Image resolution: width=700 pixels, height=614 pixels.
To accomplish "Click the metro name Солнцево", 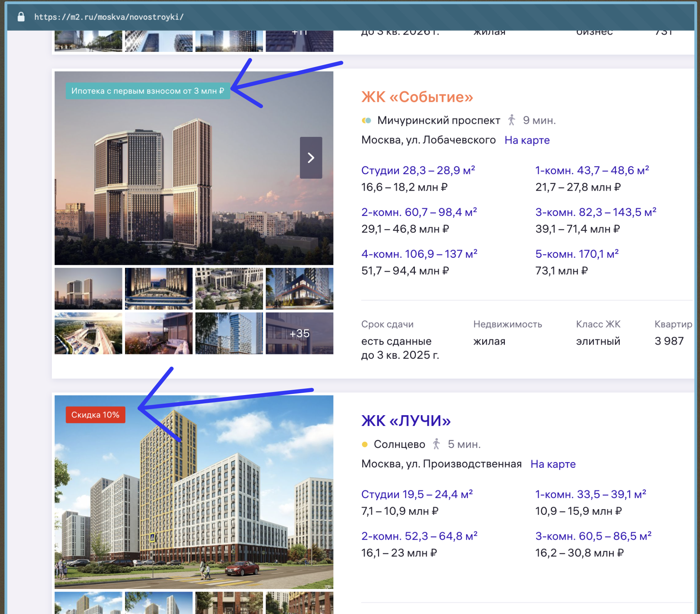I will pyautogui.click(x=399, y=444).
